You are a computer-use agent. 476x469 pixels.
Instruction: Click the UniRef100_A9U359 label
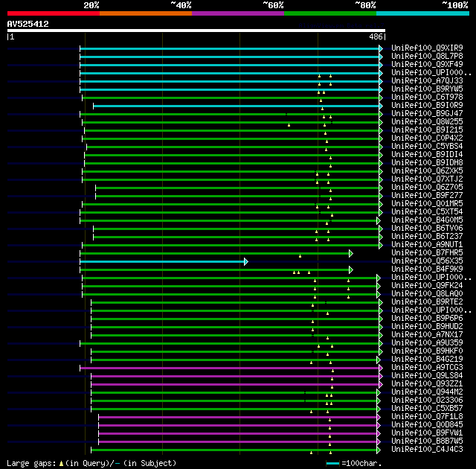coord(427,343)
